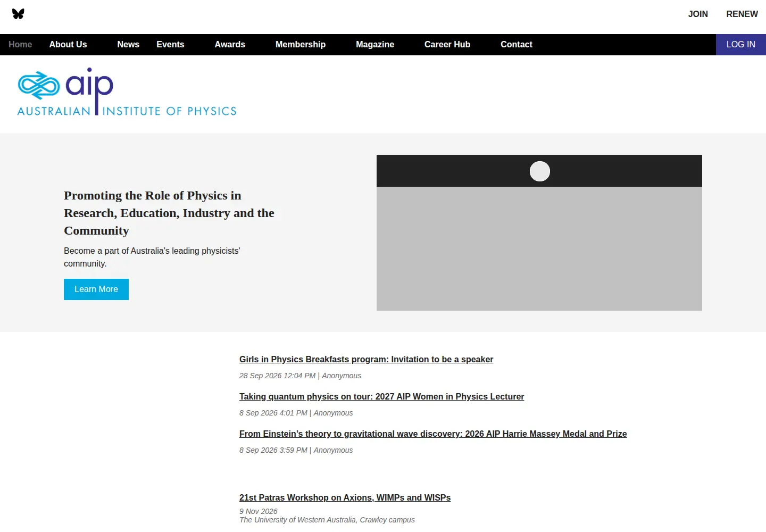Click the Learn More button
This screenshot has height=532, width=766.
coord(96,289)
